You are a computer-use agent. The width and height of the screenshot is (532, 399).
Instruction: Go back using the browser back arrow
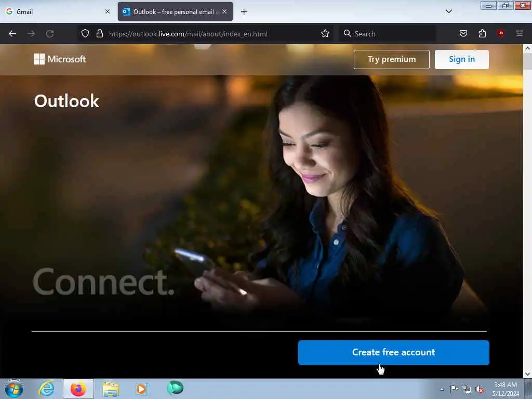pyautogui.click(x=12, y=34)
